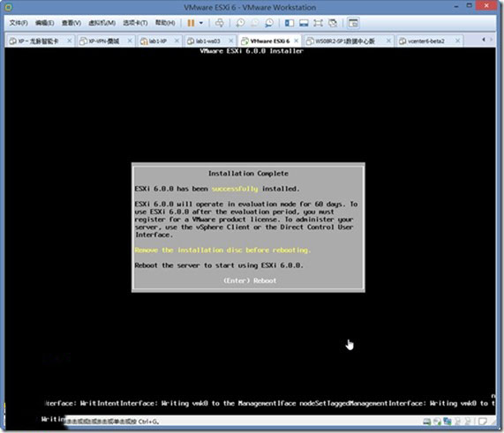Screen dimensions: 504x433
Task: Open the 查看(V) menu
Action: coord(71,23)
